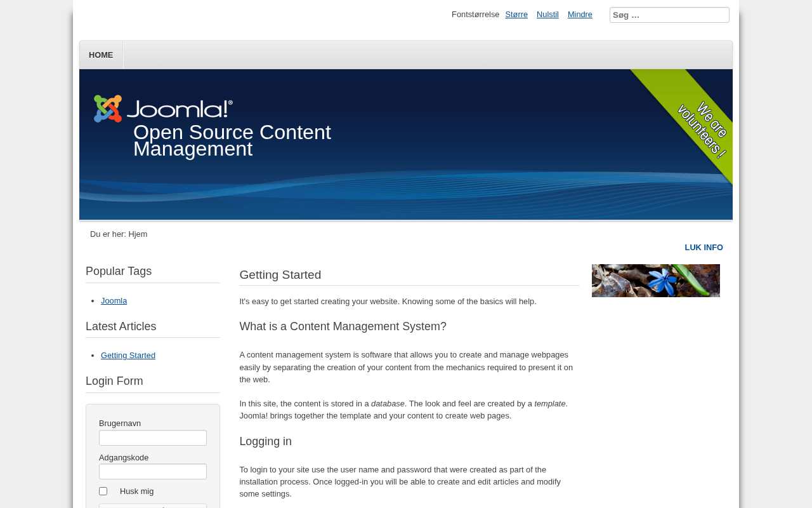Click the 'Logging in' subheading
Screen dimensions: 812x508
(x=266, y=441)
